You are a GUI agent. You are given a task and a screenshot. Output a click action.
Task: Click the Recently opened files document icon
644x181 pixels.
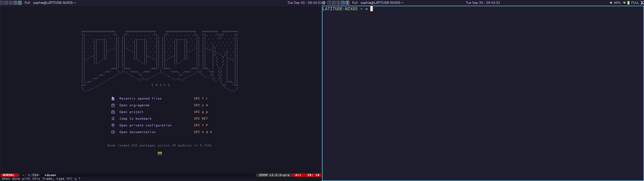[x=113, y=99]
